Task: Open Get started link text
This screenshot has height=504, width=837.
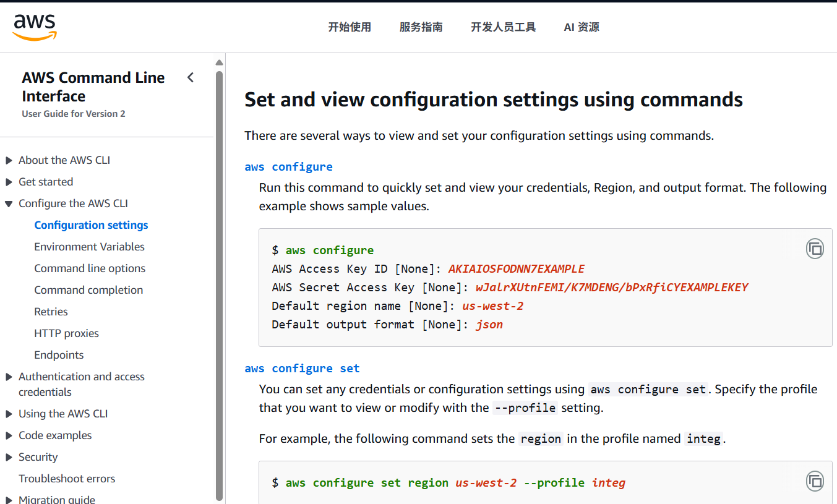Action: (46, 182)
